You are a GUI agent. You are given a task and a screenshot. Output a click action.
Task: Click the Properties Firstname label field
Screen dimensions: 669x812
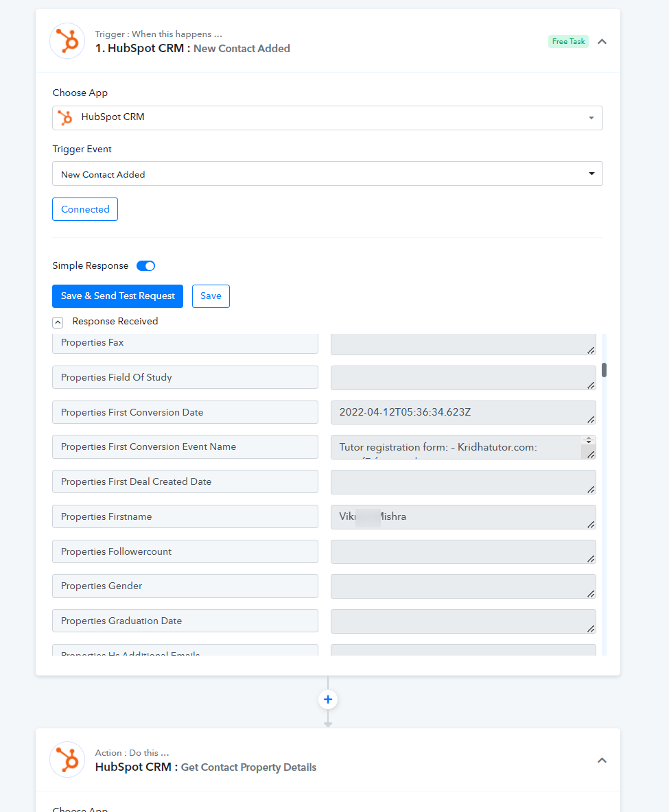185,516
